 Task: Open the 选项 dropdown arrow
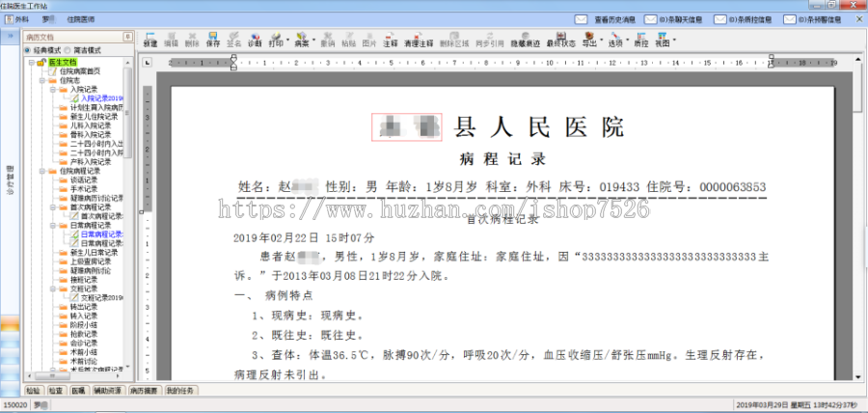coord(627,41)
